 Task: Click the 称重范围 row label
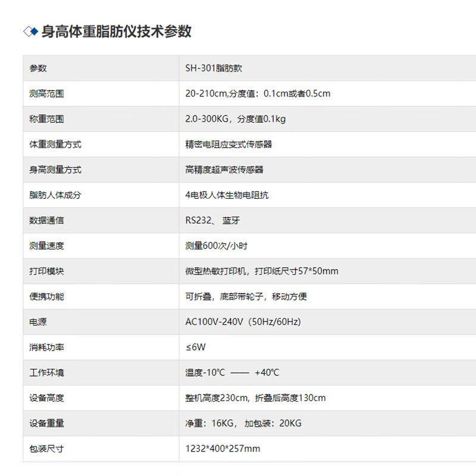tap(46, 119)
